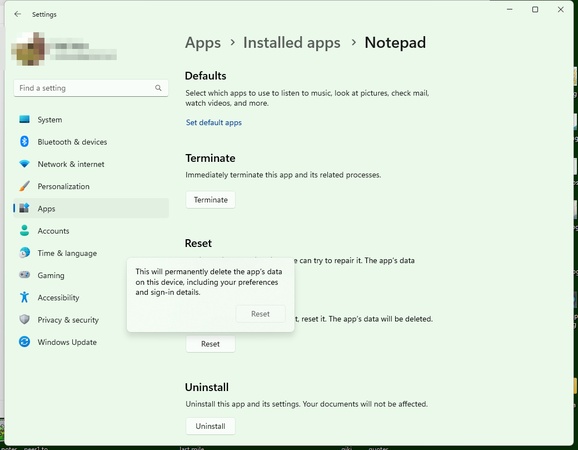Screen dimensions: 578x450
Task: Click the Uninstall button
Action: point(210,426)
